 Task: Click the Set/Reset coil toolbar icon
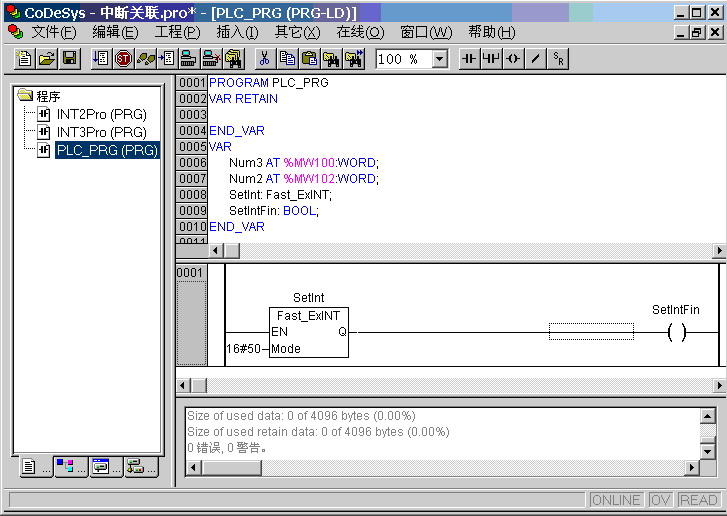pos(558,58)
